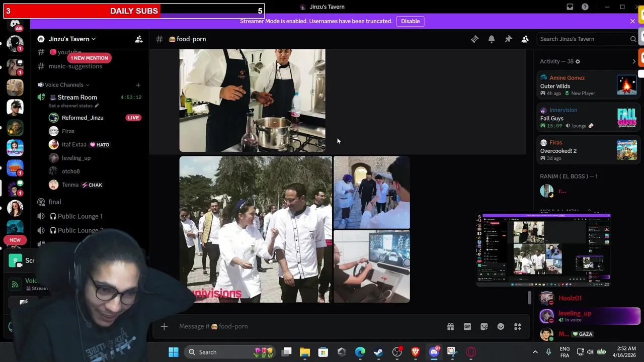This screenshot has height=362, width=644.
Task: Open the emoji picker
Action: tap(501, 326)
